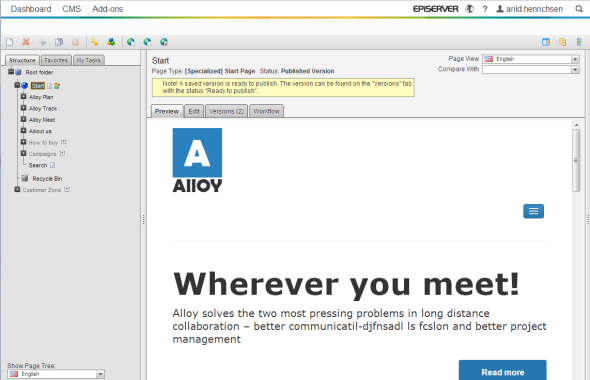Select the Search page in tree
590x380 pixels.
pos(38,165)
